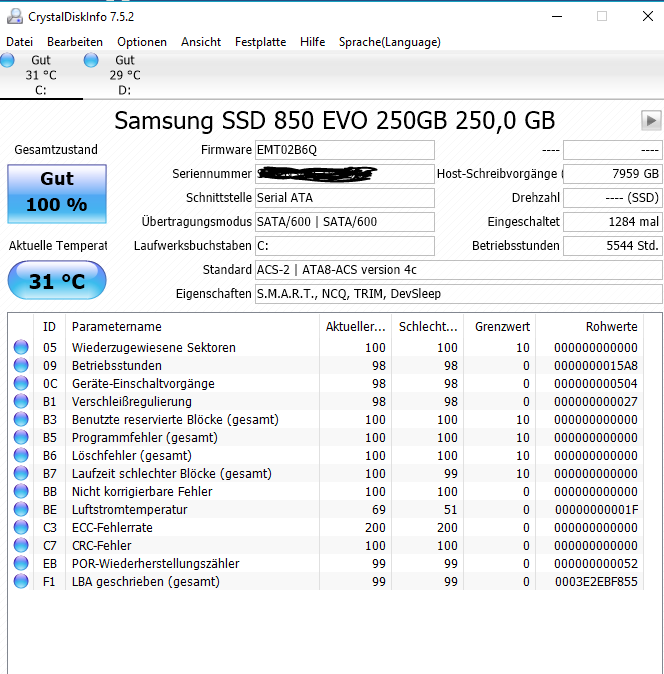The image size is (664, 674).
Task: Select Verschleißregulierung parameter name
Action: (x=132, y=401)
